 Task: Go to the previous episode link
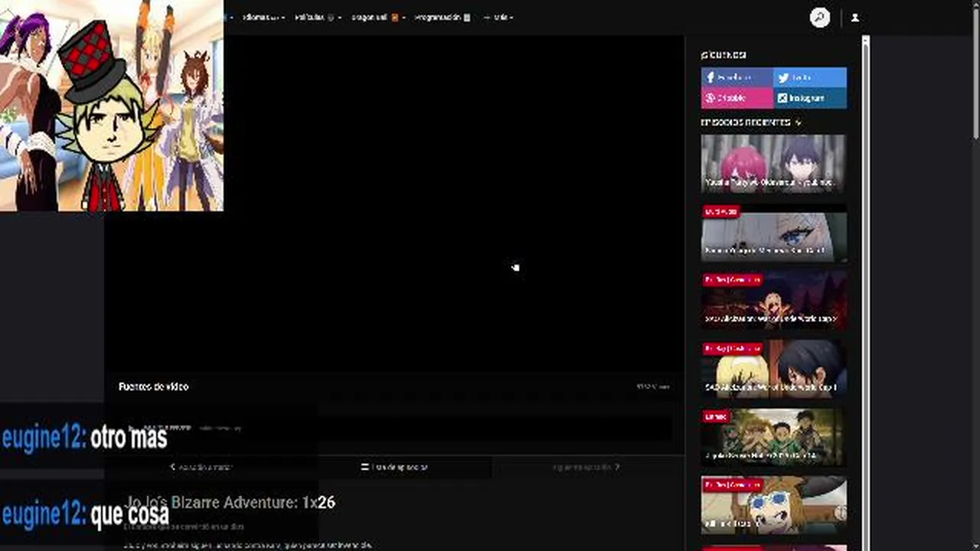pos(201,467)
